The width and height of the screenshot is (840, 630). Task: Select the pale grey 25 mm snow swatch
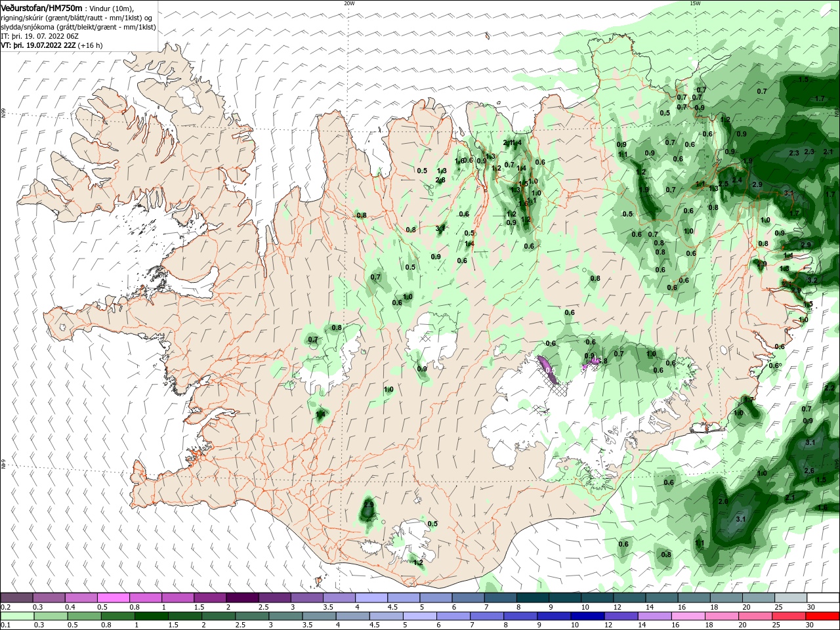tap(791, 597)
